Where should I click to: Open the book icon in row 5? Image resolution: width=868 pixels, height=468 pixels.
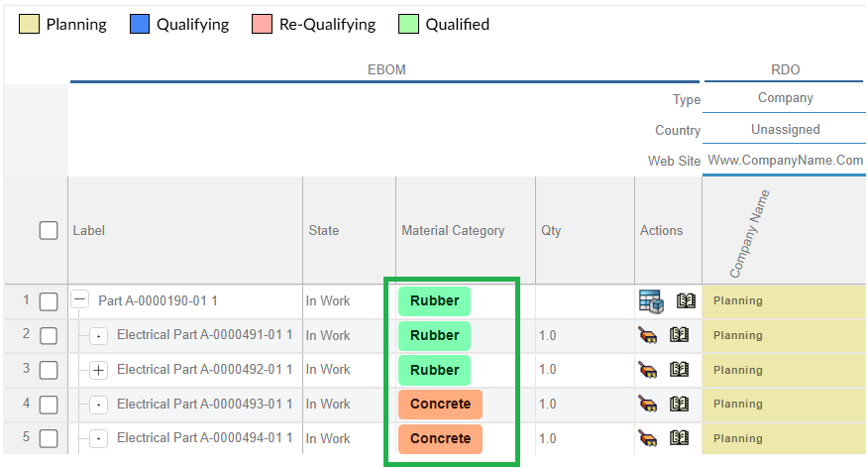tap(679, 438)
